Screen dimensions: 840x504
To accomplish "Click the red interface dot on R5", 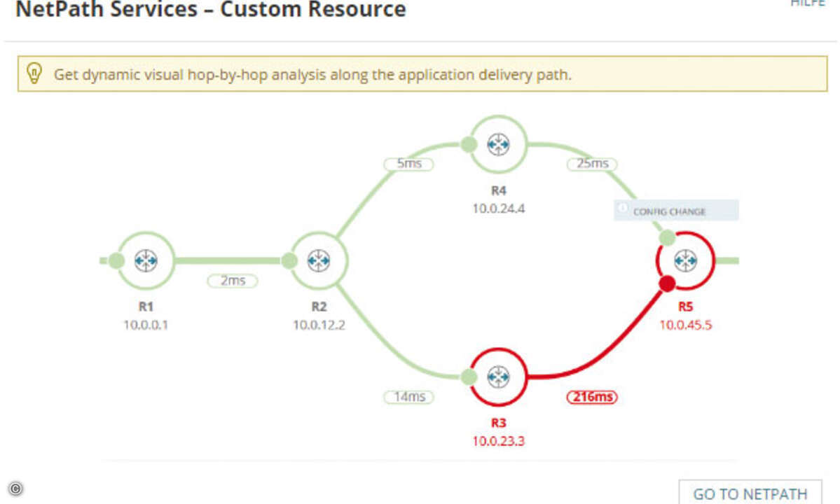I will pyautogui.click(x=667, y=283).
